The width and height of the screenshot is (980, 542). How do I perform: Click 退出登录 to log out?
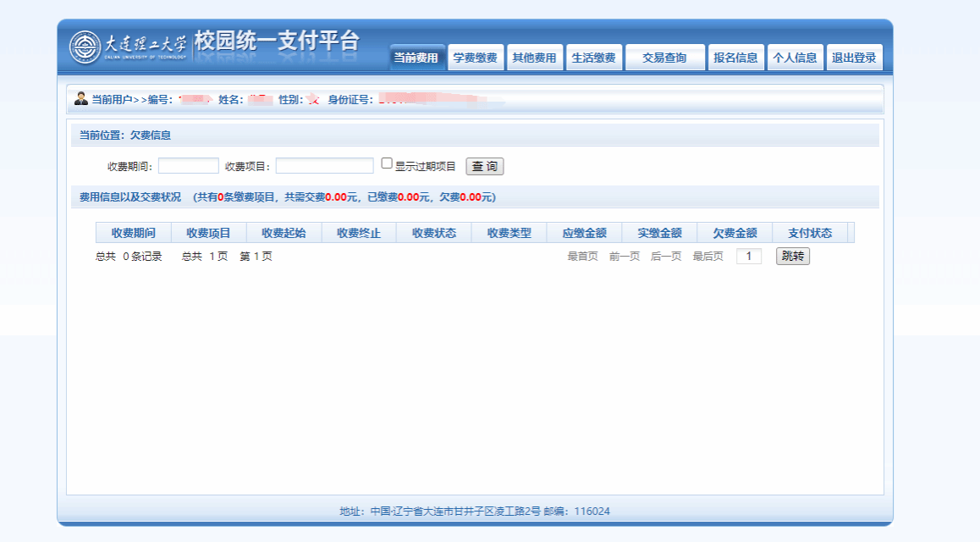(x=854, y=58)
